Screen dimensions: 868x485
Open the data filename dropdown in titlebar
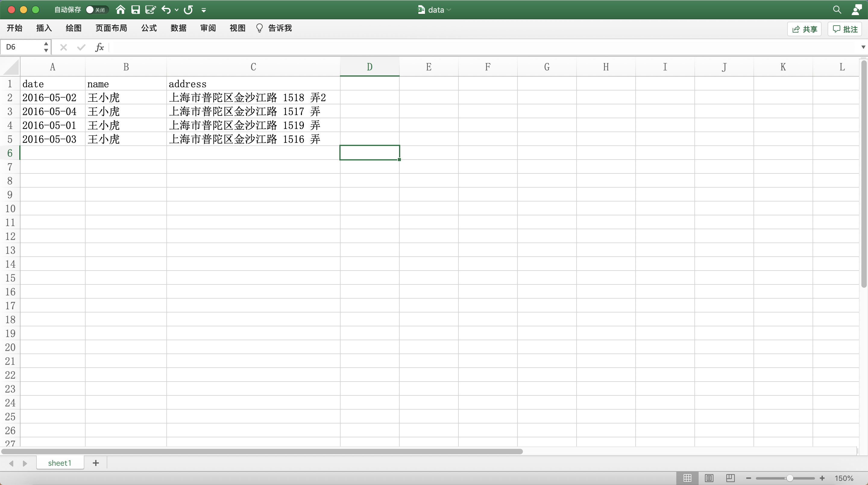449,10
